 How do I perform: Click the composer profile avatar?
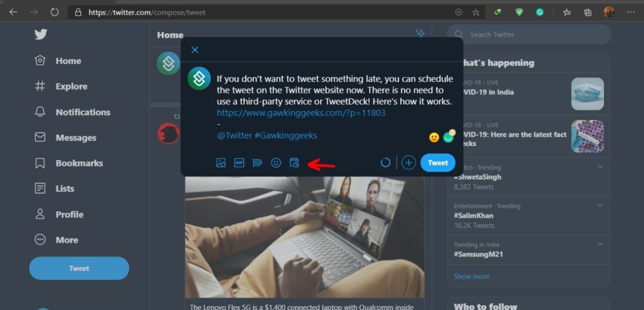point(199,79)
